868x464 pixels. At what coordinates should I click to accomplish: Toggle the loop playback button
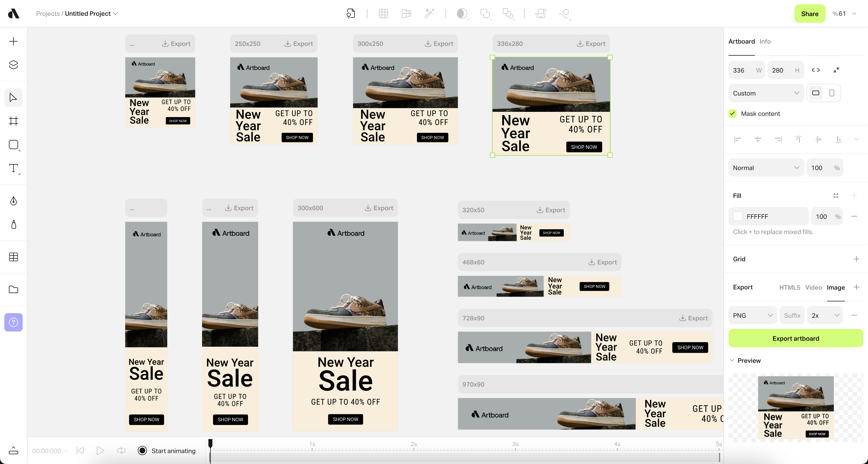tap(121, 451)
